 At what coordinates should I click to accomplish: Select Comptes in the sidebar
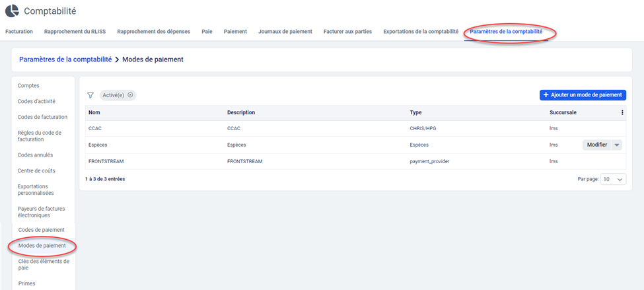pyautogui.click(x=28, y=85)
